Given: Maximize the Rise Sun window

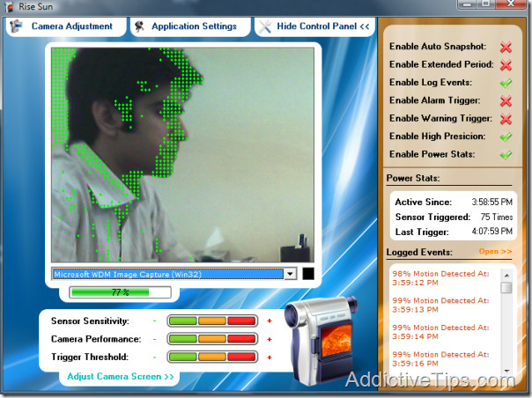Looking at the screenshot, I should (x=486, y=4).
